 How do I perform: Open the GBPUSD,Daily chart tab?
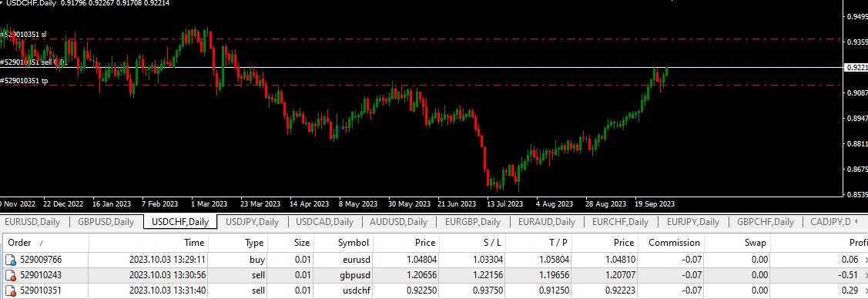(106, 222)
